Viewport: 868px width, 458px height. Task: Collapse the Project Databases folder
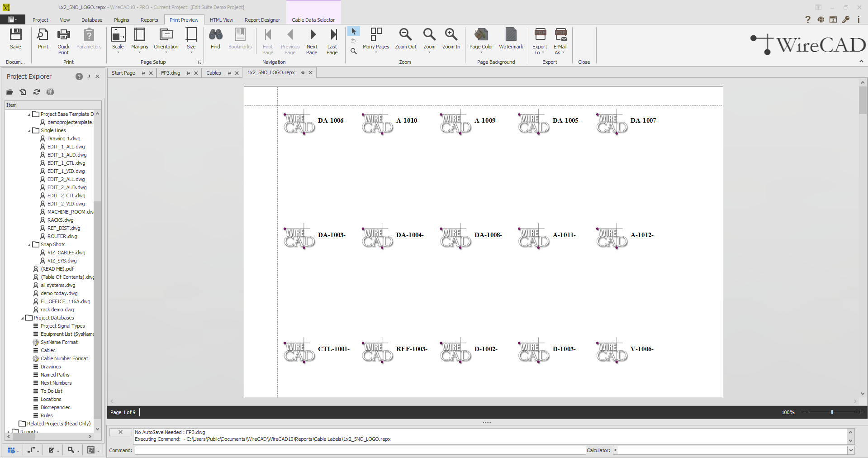(x=23, y=318)
